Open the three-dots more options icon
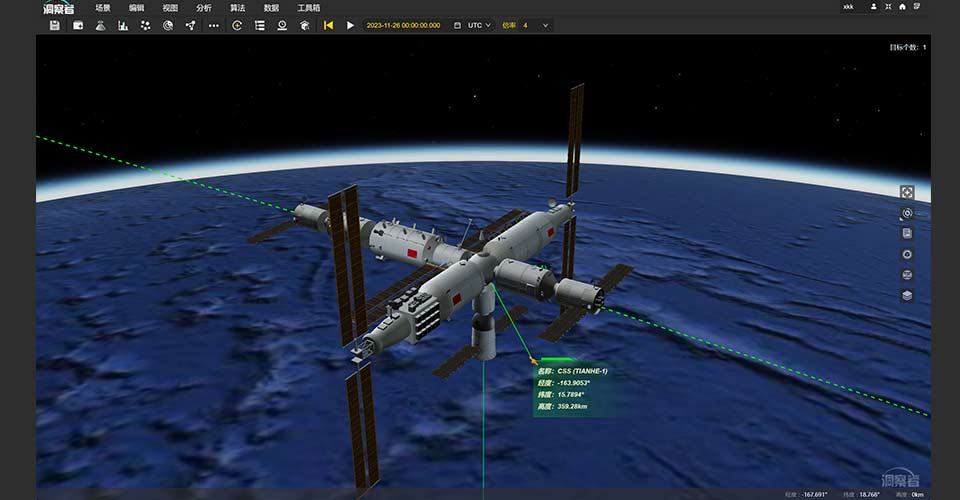960x500 pixels. tap(213, 25)
